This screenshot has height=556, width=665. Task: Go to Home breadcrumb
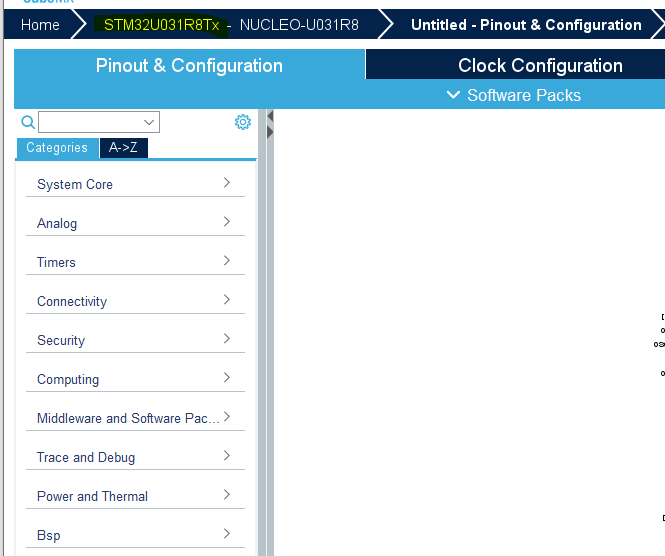point(40,25)
